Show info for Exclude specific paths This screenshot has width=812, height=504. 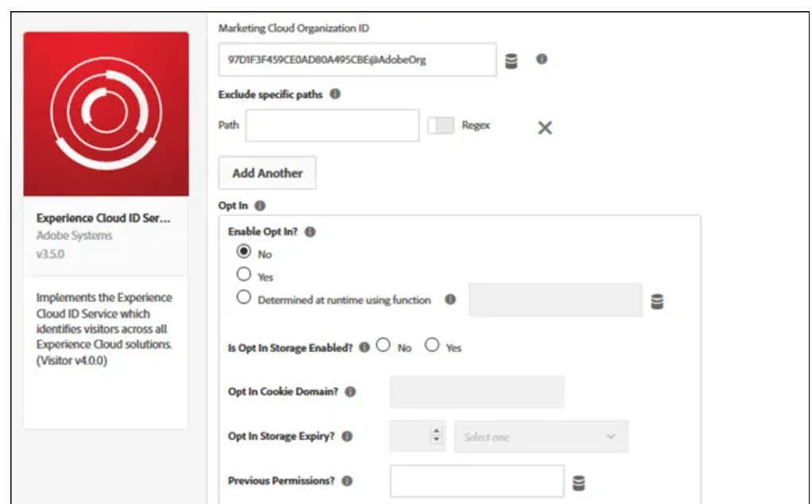click(x=335, y=94)
